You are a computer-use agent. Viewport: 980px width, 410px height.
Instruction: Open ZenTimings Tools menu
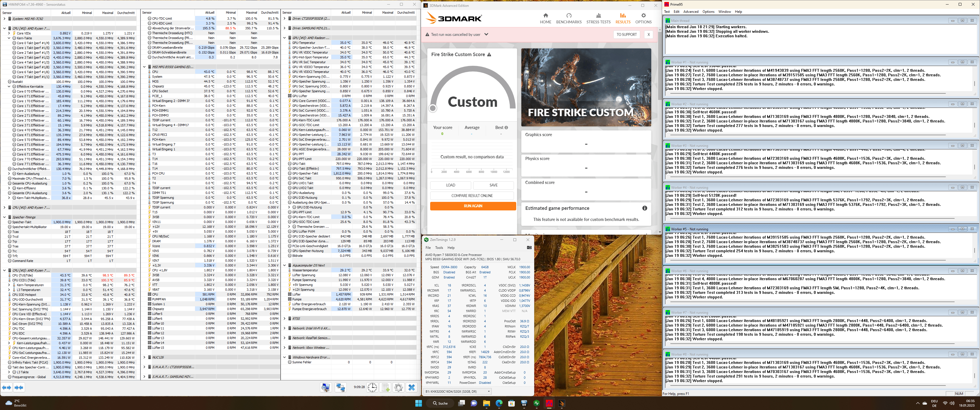[439, 248]
